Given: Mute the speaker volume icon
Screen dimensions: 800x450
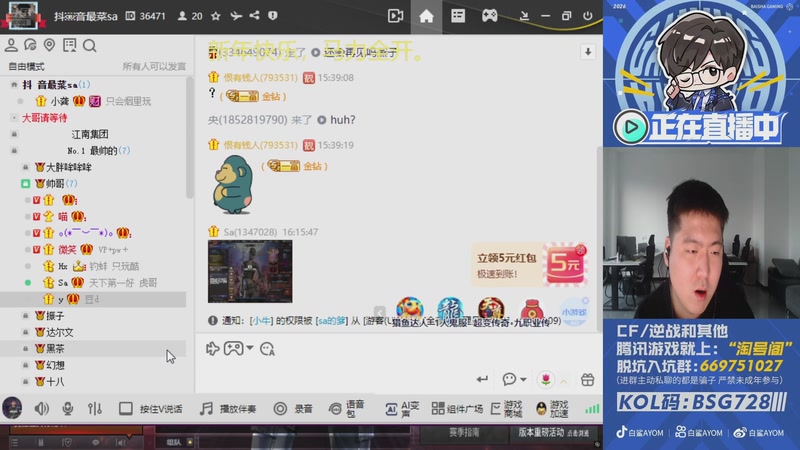Looking at the screenshot, I should point(42,409).
